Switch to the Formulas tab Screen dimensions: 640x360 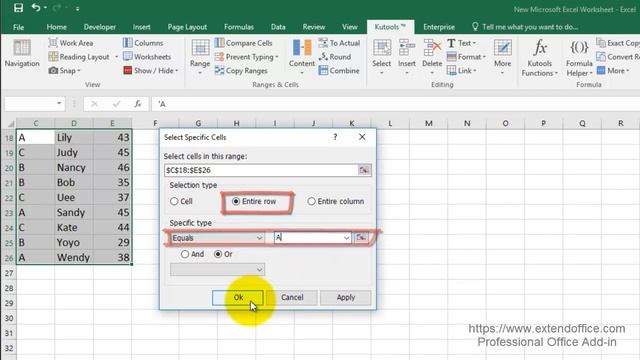tap(239, 27)
